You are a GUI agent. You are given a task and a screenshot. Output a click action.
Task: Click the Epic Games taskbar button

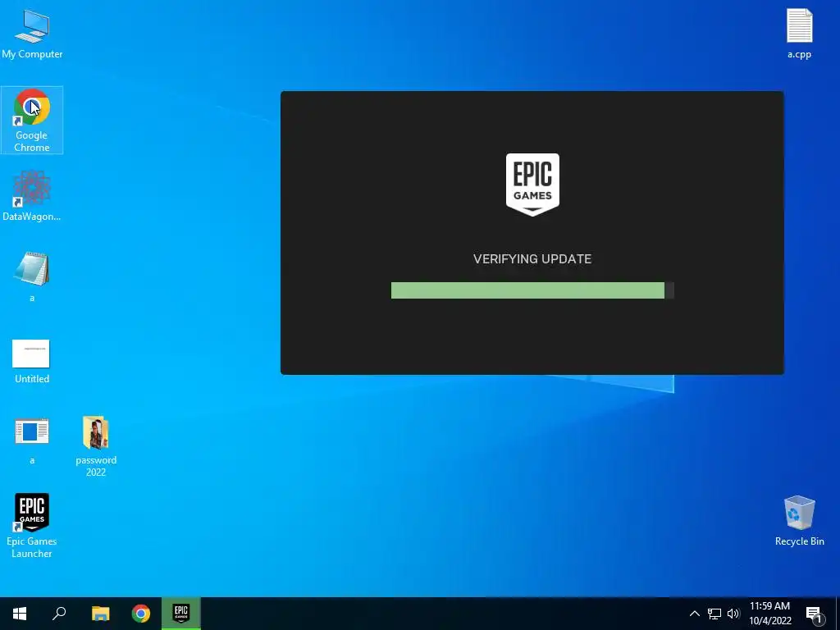pos(181,614)
